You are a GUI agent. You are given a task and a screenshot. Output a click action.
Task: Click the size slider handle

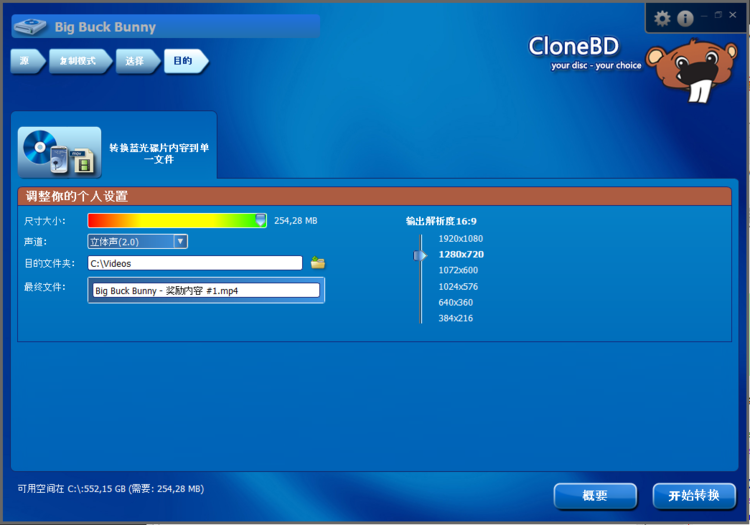coord(260,220)
